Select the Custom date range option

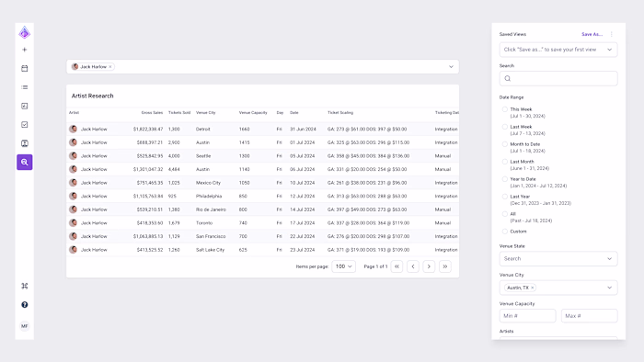click(505, 232)
